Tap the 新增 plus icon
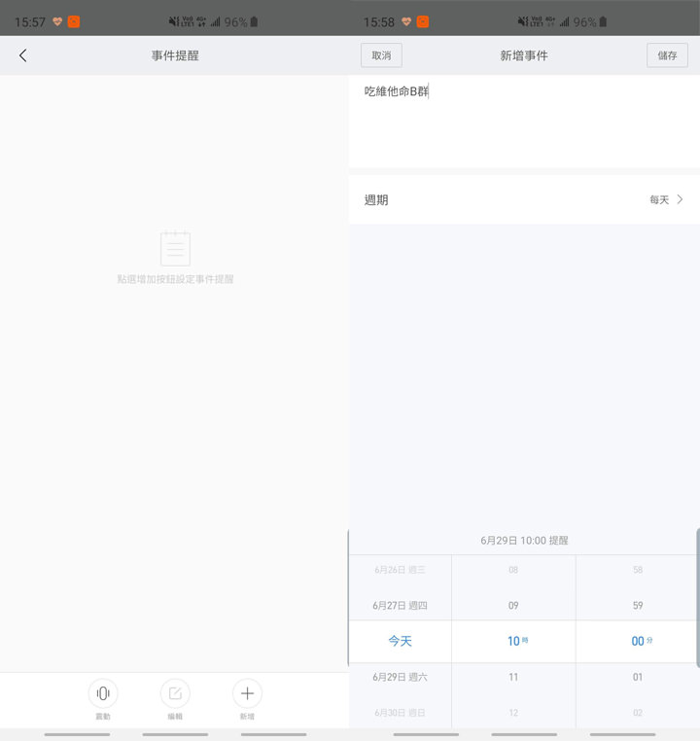The width and height of the screenshot is (700, 741). pyautogui.click(x=247, y=693)
